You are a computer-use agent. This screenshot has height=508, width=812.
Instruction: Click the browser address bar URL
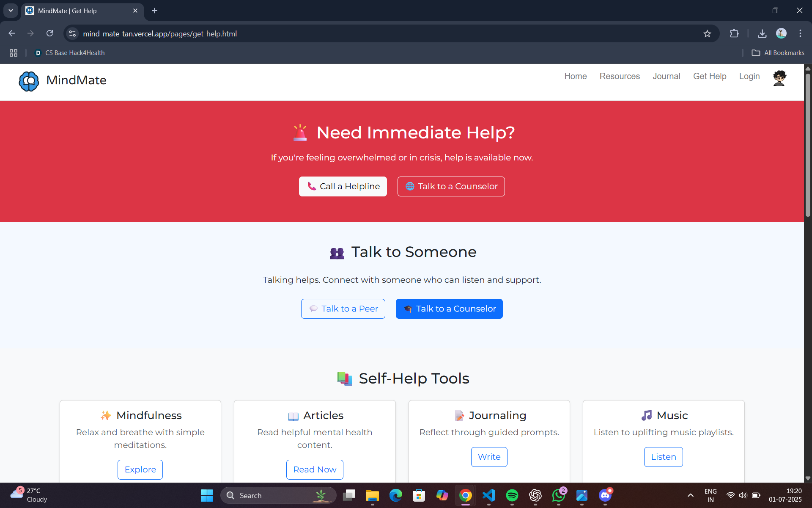coord(160,34)
